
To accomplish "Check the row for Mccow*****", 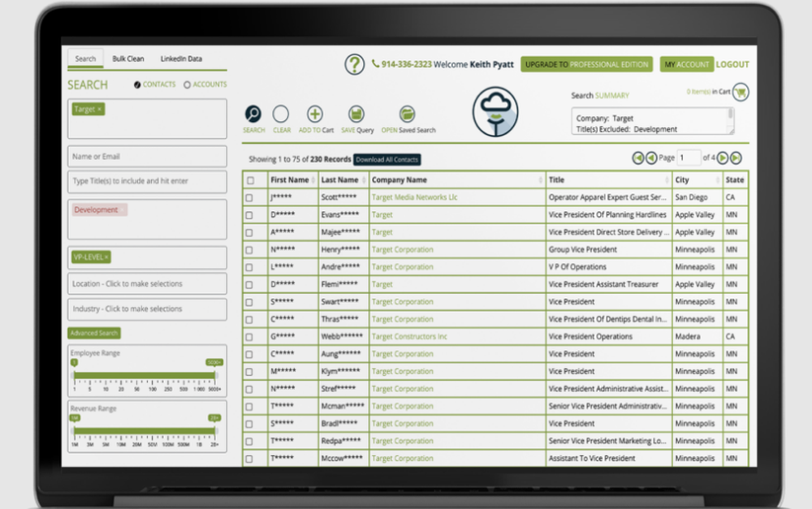I will pos(249,459).
